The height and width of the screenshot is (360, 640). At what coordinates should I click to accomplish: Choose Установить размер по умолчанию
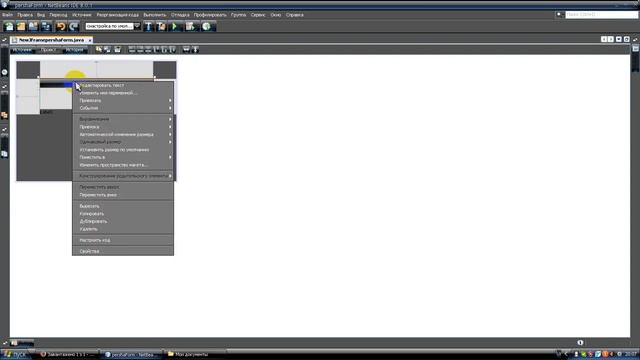123,150
